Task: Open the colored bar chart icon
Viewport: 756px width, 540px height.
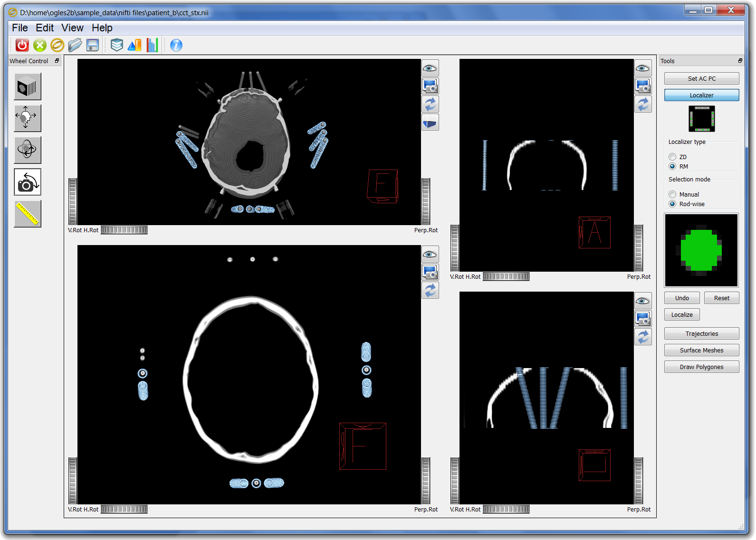Action: [x=152, y=45]
